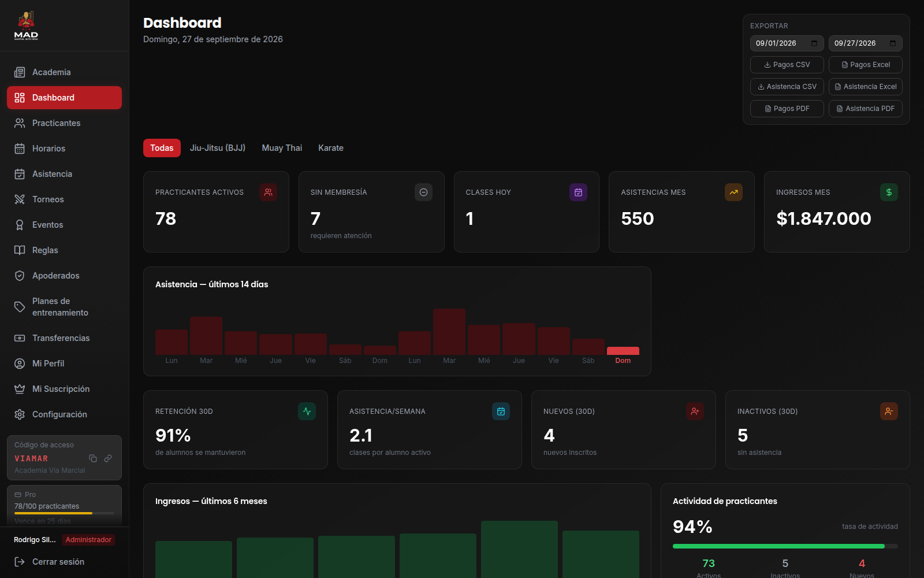Filter by Jiu-Jitsu (BJJ) tab
The height and width of the screenshot is (578, 924).
[x=218, y=148]
